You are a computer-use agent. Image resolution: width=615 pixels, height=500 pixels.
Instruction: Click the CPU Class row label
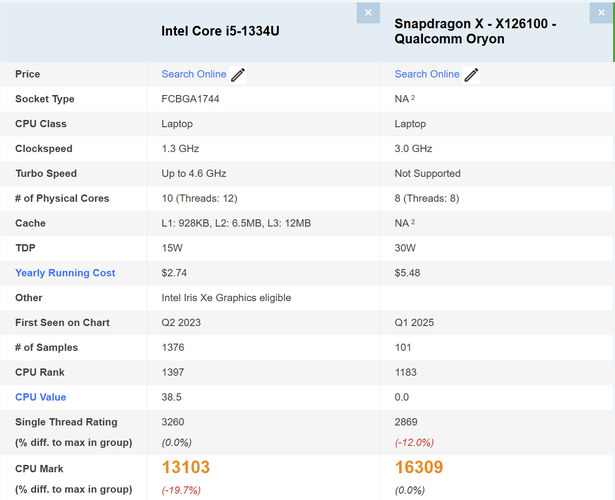coord(41,124)
